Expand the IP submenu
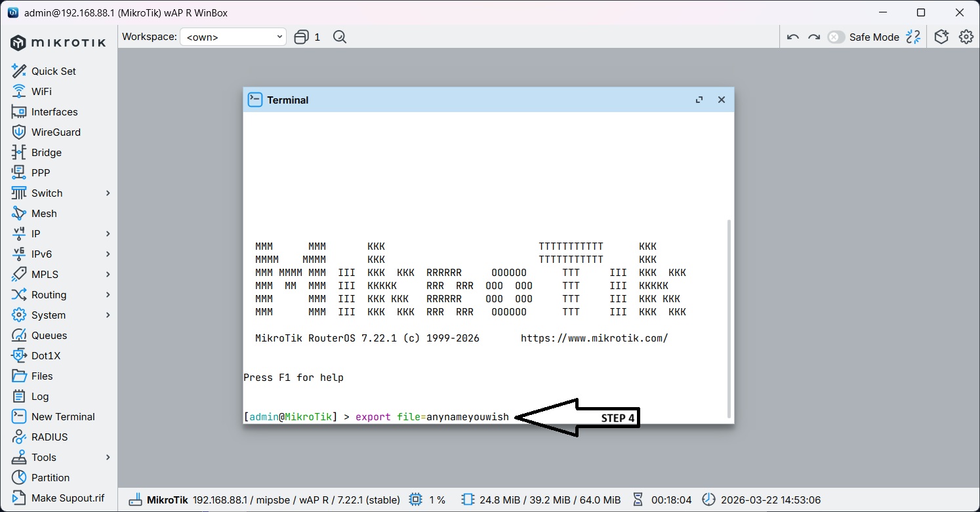The width and height of the screenshot is (980, 512). (108, 233)
